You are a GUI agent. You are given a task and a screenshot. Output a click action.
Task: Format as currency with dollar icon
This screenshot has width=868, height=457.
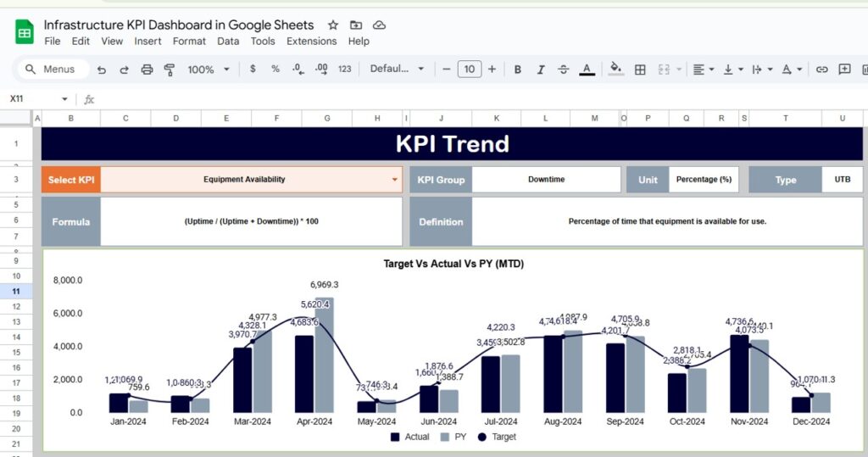[x=253, y=69]
